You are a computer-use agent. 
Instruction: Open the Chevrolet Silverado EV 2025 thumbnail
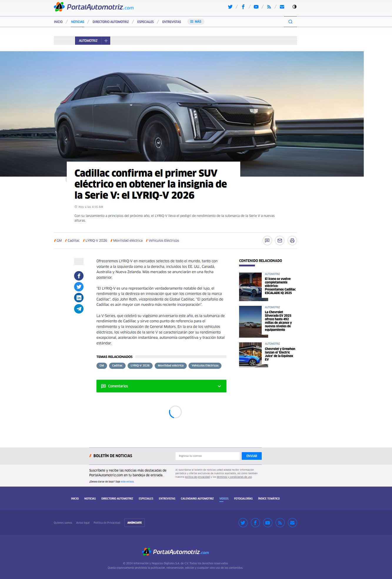pos(250,322)
